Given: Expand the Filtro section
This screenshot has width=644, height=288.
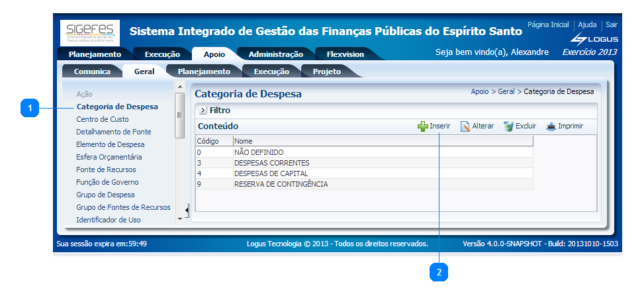Looking at the screenshot, I should (203, 111).
